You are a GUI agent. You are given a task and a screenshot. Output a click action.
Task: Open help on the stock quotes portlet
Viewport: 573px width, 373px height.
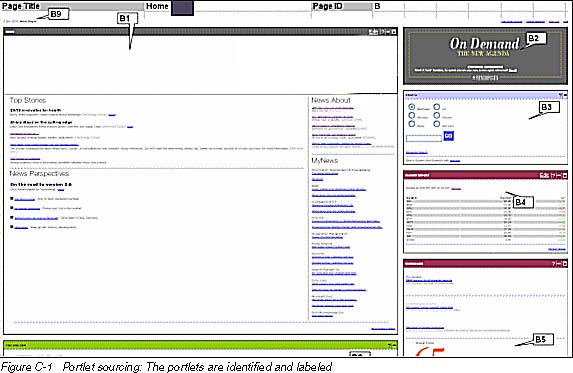click(x=553, y=175)
